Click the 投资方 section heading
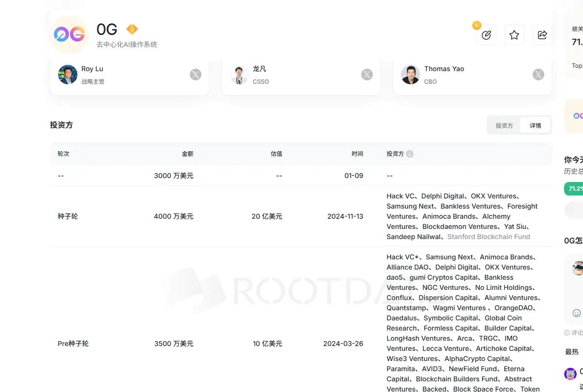Viewport: 583px width, 392px height. pyautogui.click(x=61, y=125)
